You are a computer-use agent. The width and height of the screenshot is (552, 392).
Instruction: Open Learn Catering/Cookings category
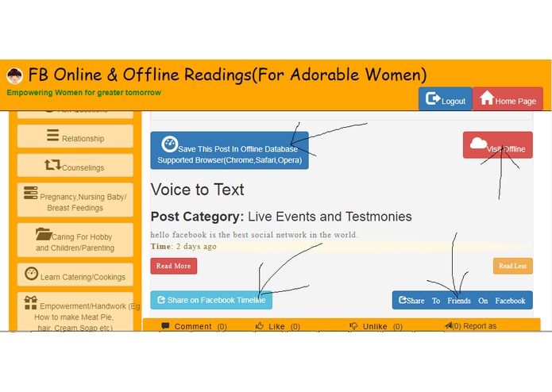point(75,275)
